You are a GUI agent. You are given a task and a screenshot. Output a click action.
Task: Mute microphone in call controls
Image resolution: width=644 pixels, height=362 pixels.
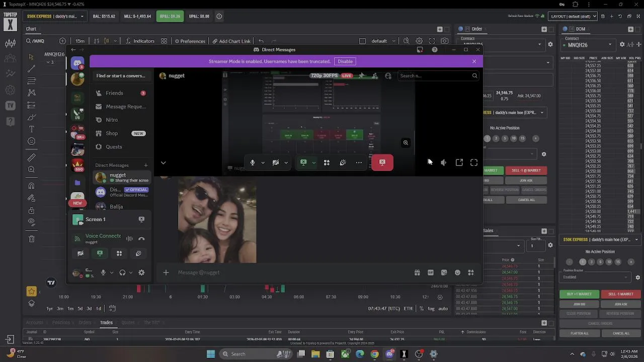click(253, 162)
